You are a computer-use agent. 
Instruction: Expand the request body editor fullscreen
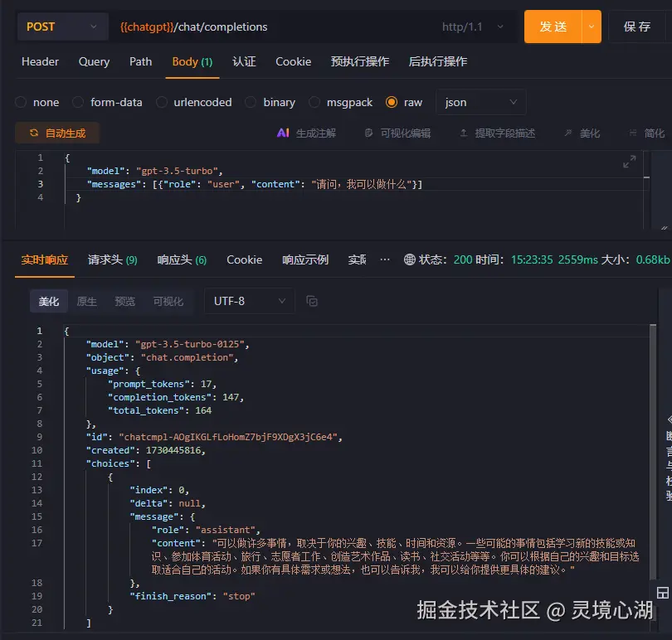pyautogui.click(x=629, y=162)
